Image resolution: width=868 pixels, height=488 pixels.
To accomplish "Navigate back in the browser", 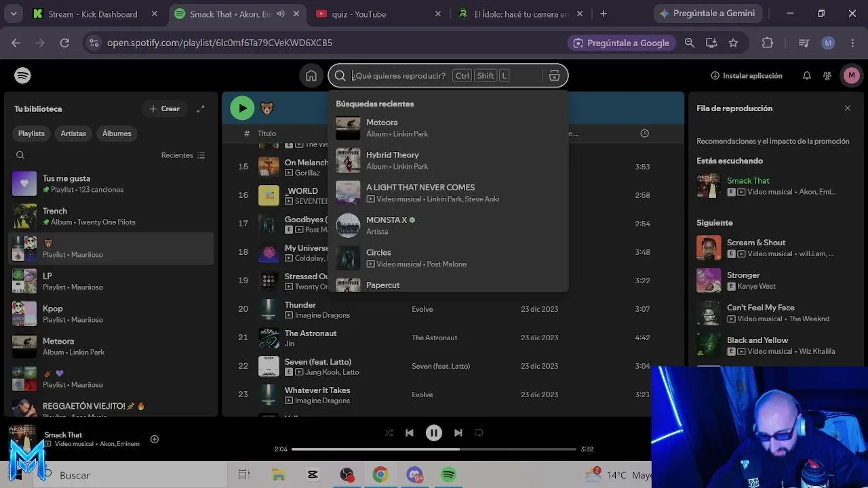I will pos(16,43).
